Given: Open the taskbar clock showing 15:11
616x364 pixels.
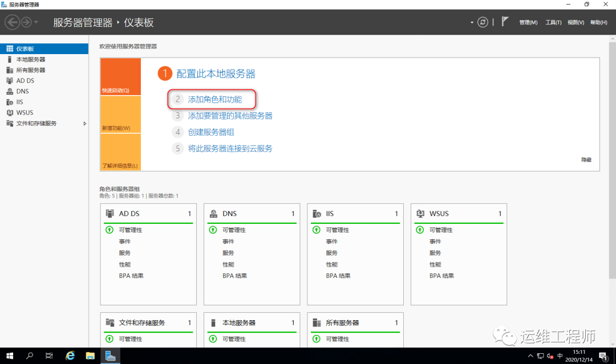Looking at the screenshot, I should click(x=579, y=356).
